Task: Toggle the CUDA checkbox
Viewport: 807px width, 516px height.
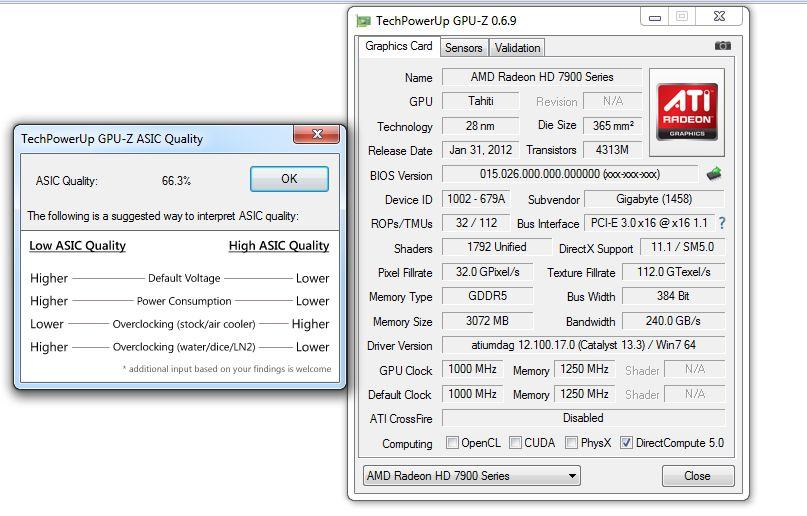Action: (x=515, y=442)
